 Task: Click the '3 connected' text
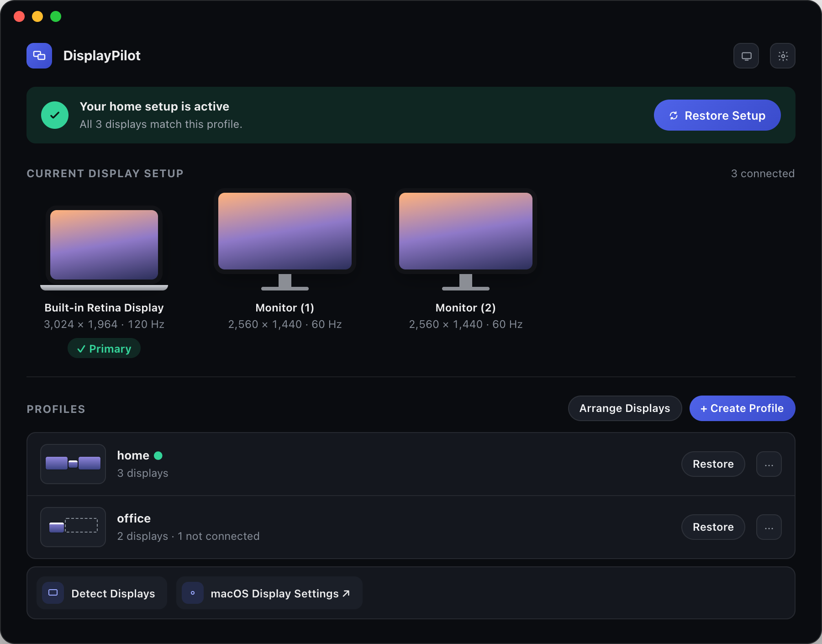click(763, 174)
